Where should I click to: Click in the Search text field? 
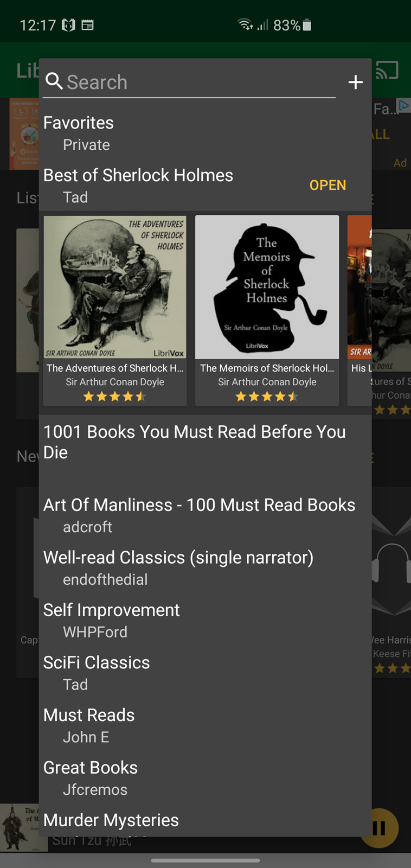click(x=189, y=82)
